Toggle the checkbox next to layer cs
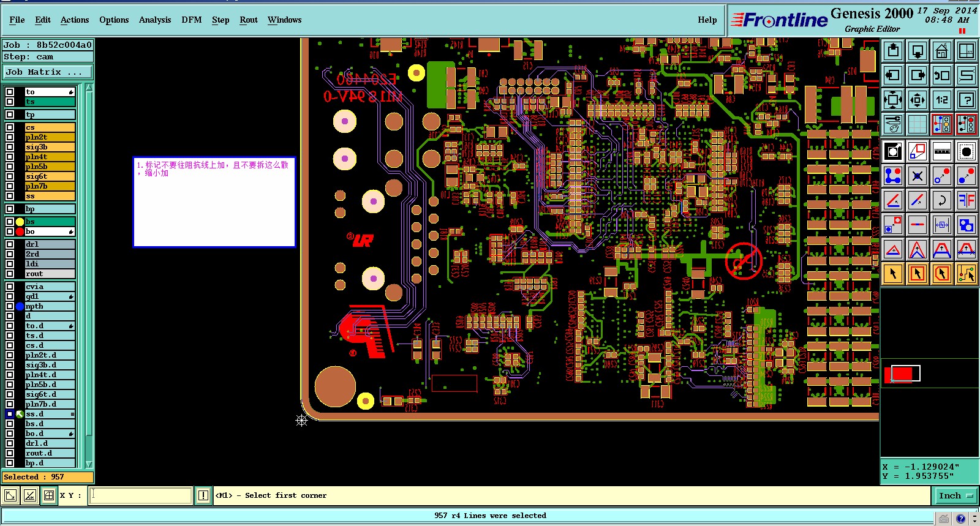Viewport: 980px width, 526px height. click(x=10, y=127)
